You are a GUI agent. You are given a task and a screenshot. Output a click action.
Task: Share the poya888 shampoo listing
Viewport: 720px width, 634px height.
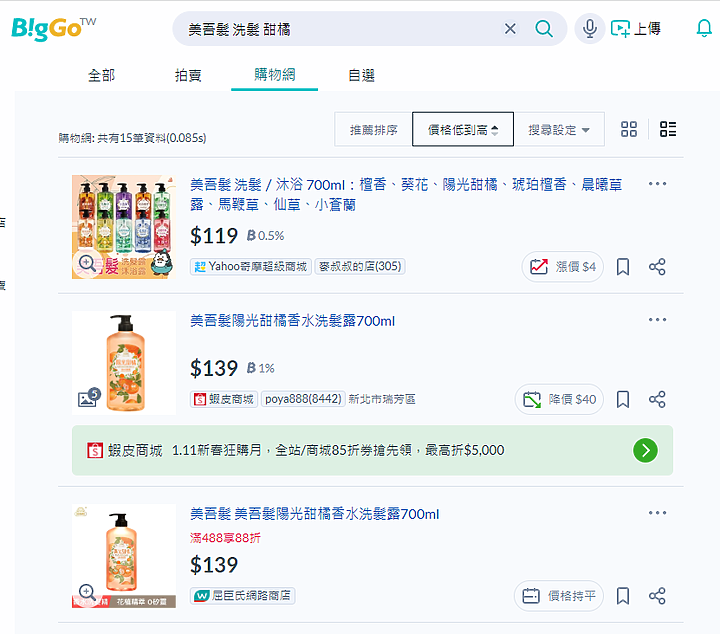[x=657, y=399]
